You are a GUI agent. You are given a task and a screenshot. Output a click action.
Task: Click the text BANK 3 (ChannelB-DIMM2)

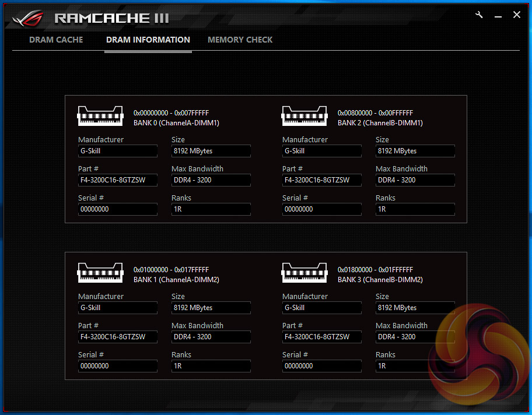[x=380, y=279]
